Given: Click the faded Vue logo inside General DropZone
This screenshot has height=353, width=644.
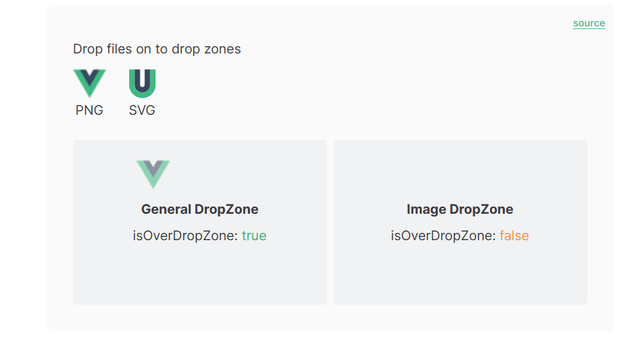Looking at the screenshot, I should tap(153, 174).
